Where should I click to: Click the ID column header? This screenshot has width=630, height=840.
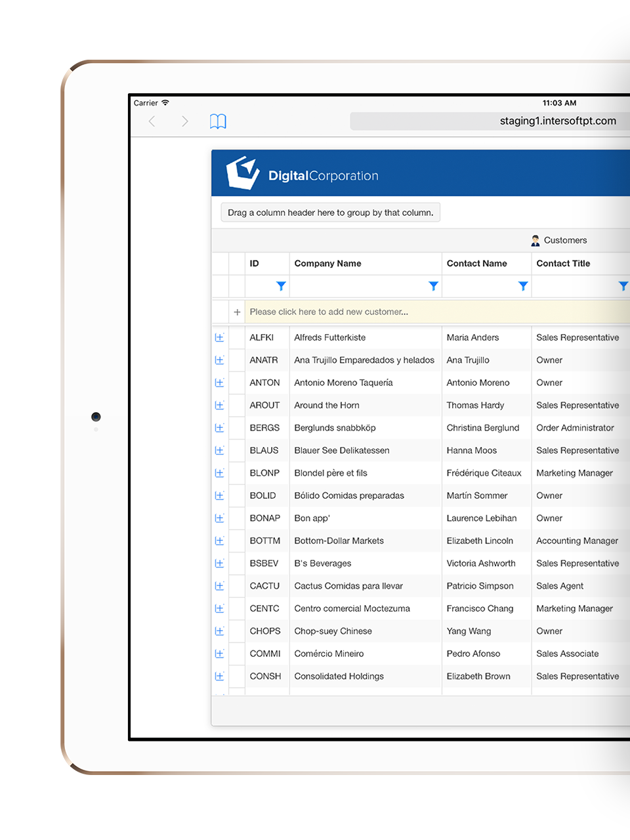click(x=255, y=264)
